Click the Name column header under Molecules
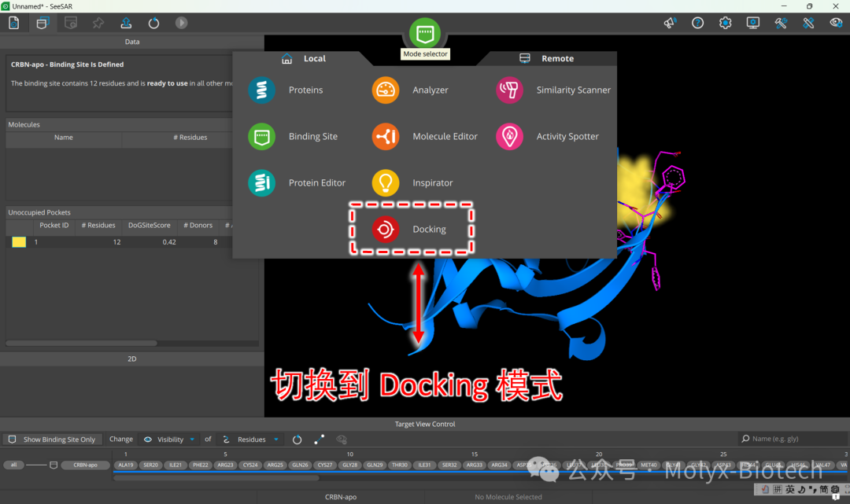This screenshot has height=504, width=850. 64,138
